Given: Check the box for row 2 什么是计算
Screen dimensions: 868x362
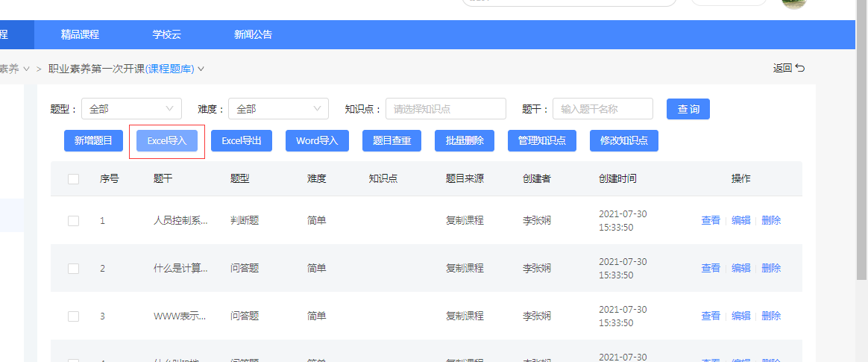Looking at the screenshot, I should point(73,268).
